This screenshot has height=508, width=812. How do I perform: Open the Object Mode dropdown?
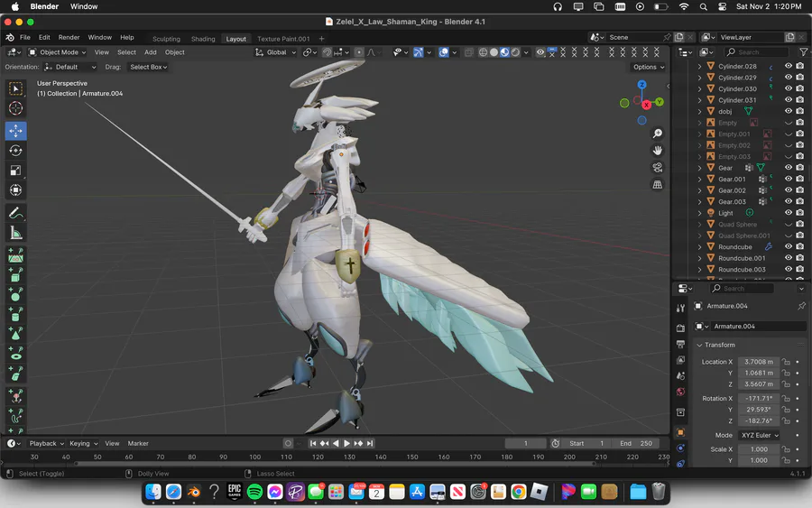[x=57, y=52]
